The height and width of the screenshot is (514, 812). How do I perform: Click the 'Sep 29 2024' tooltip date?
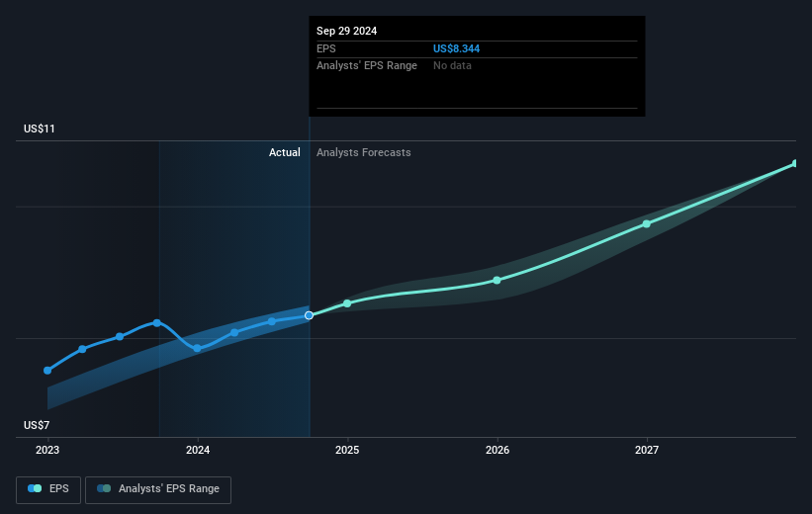coord(346,31)
